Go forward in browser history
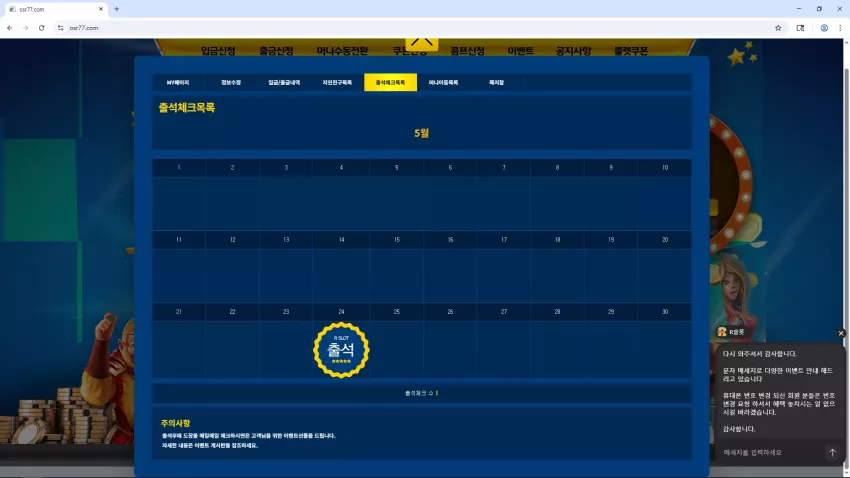This screenshot has height=478, width=850. tap(25, 28)
